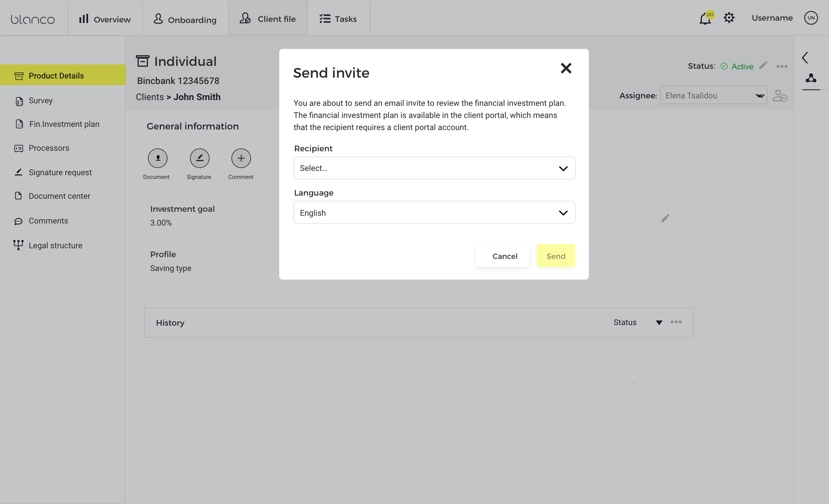The width and height of the screenshot is (829, 504).
Task: Expand the History Status filter arrow
Action: point(659,323)
